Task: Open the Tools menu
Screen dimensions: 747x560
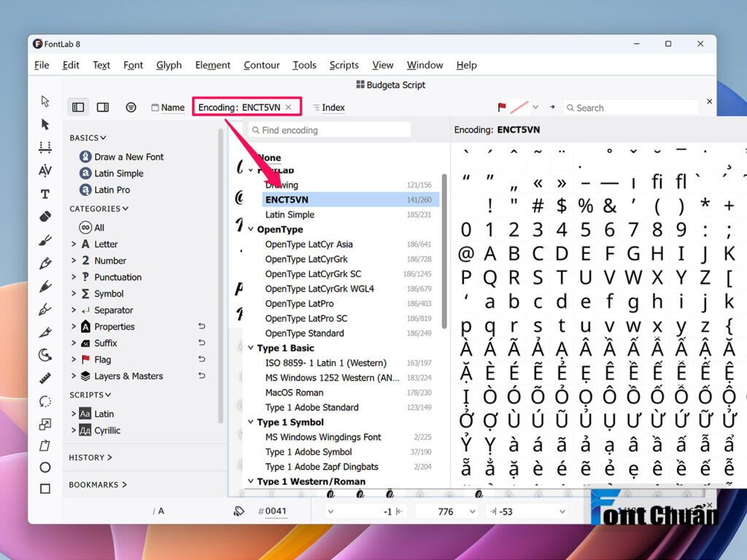Action: 304,65
